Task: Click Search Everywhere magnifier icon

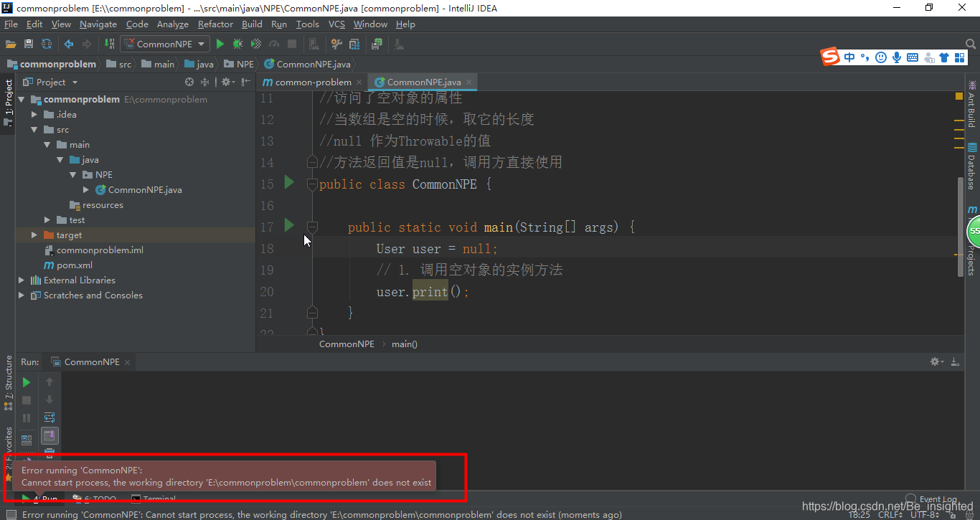Action: (971, 44)
